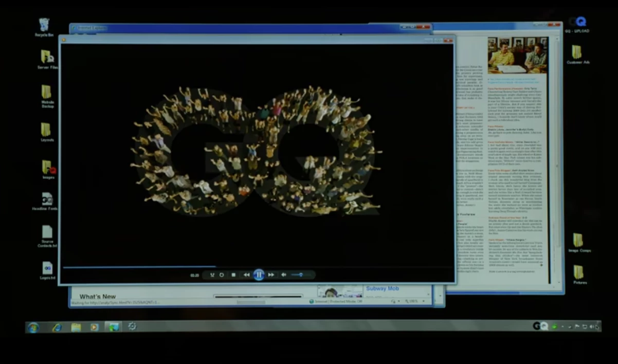Select the active window's taskbar button
This screenshot has height=364, width=618.
[x=113, y=327]
